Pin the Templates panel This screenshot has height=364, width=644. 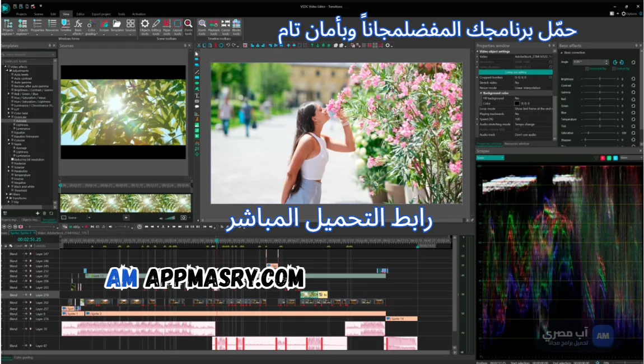click(x=50, y=45)
